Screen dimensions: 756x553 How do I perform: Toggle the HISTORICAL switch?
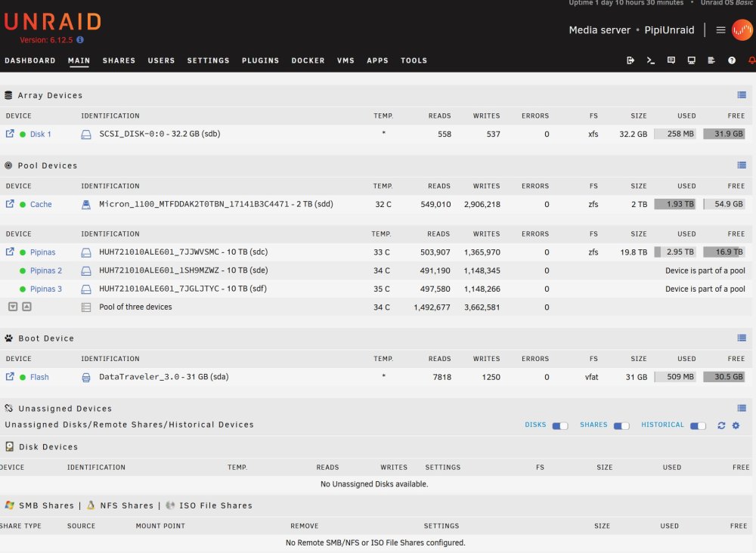pos(698,426)
